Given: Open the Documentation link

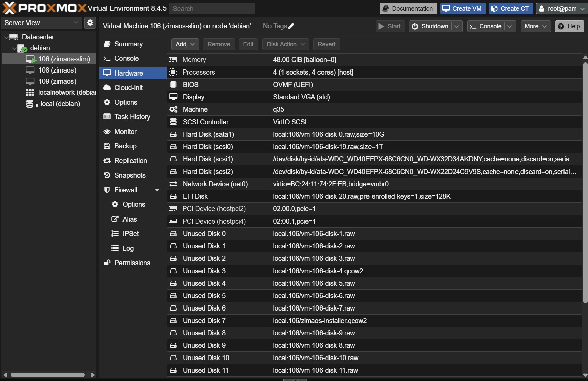Looking at the screenshot, I should point(408,9).
